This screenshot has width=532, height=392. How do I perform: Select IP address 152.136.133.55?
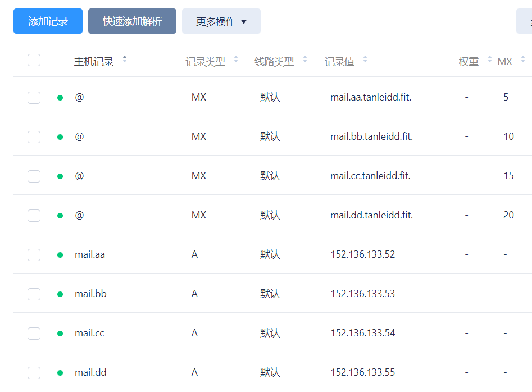pyautogui.click(x=363, y=373)
